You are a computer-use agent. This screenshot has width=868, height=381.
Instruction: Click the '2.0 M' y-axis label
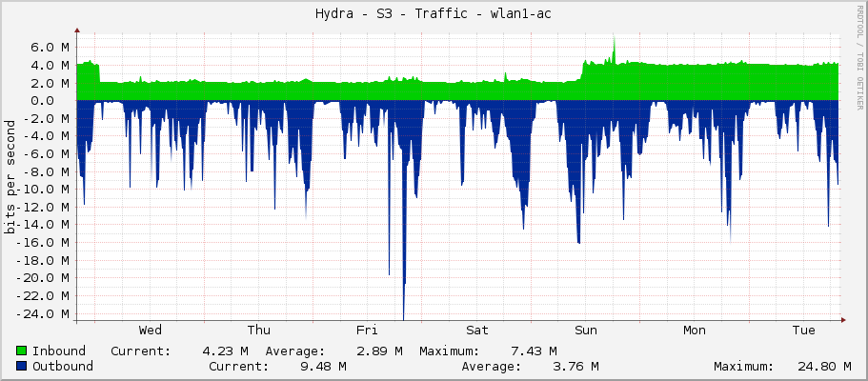pyautogui.click(x=50, y=83)
